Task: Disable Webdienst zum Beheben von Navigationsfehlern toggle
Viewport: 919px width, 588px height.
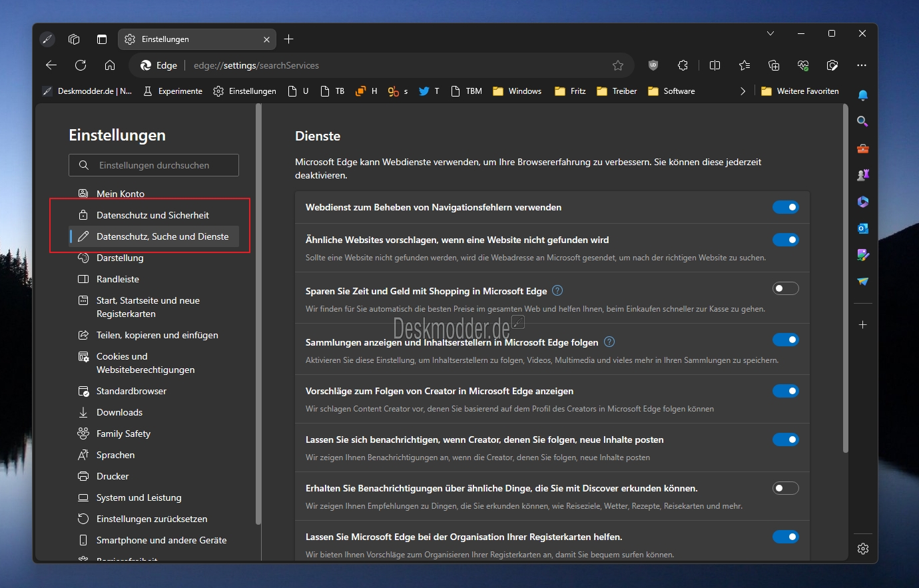Action: 786,207
